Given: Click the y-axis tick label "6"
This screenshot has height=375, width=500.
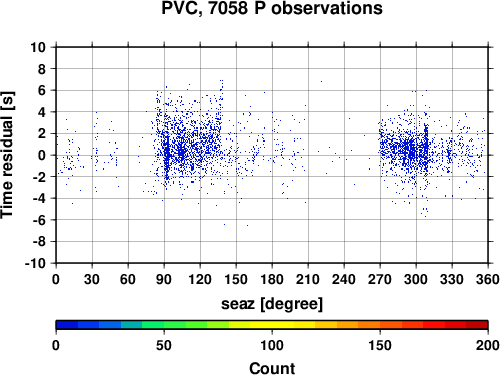Looking at the screenshot, I should pyautogui.click(x=42, y=90).
